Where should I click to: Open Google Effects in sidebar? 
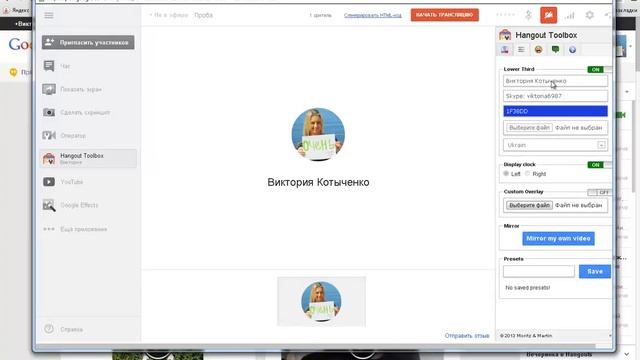[x=88, y=205]
